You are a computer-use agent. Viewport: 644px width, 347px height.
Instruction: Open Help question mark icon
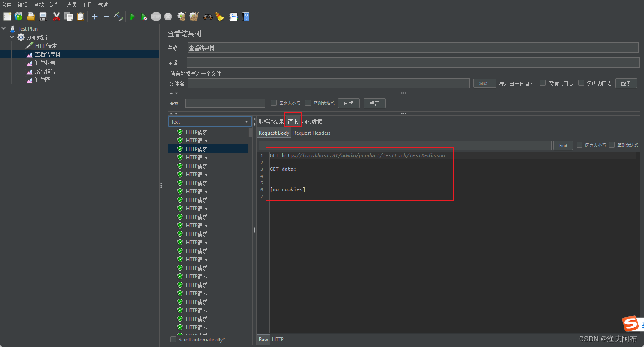(x=246, y=17)
